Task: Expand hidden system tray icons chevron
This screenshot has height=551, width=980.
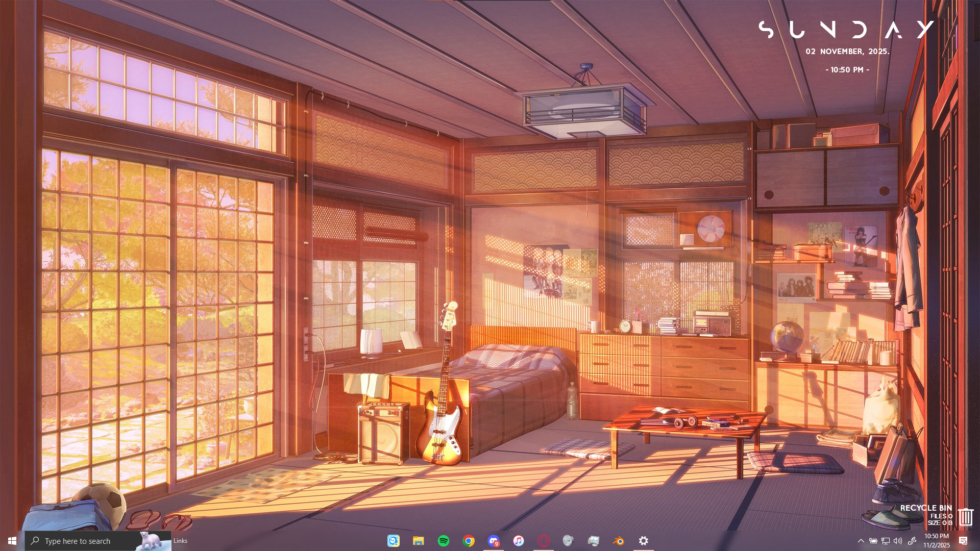Action: pyautogui.click(x=861, y=541)
